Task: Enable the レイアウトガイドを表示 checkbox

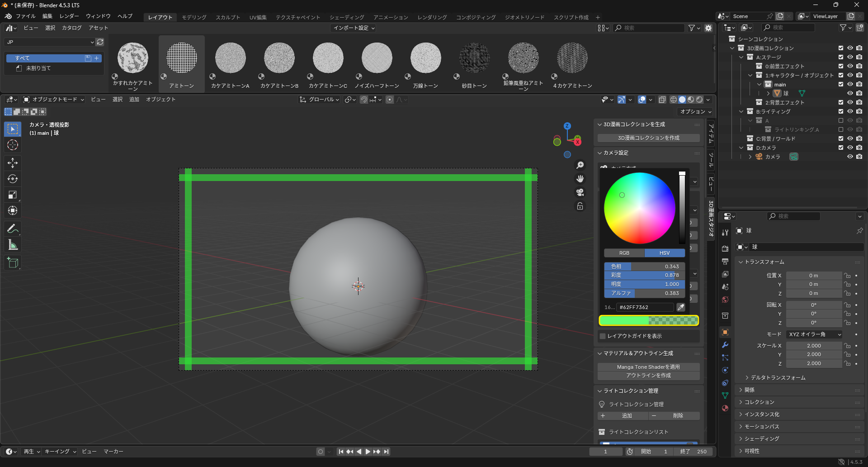Action: point(603,336)
